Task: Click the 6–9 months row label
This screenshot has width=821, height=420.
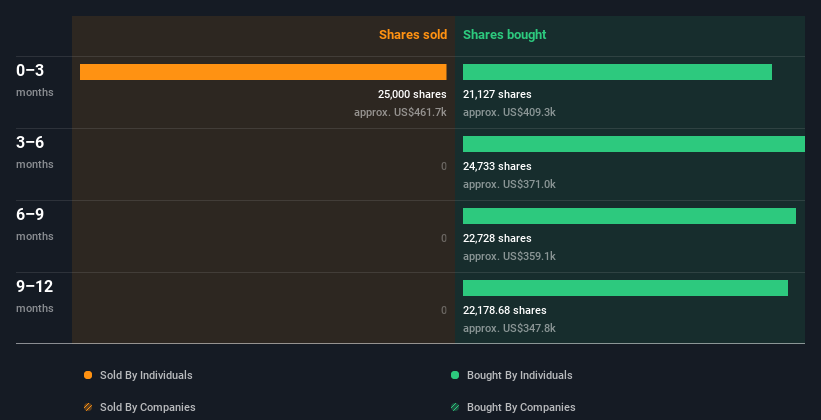Action: 35,224
